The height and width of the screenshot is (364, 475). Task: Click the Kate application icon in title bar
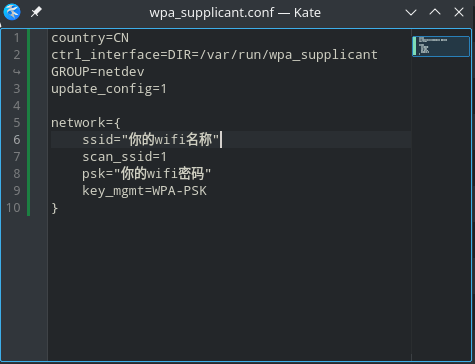[x=12, y=12]
